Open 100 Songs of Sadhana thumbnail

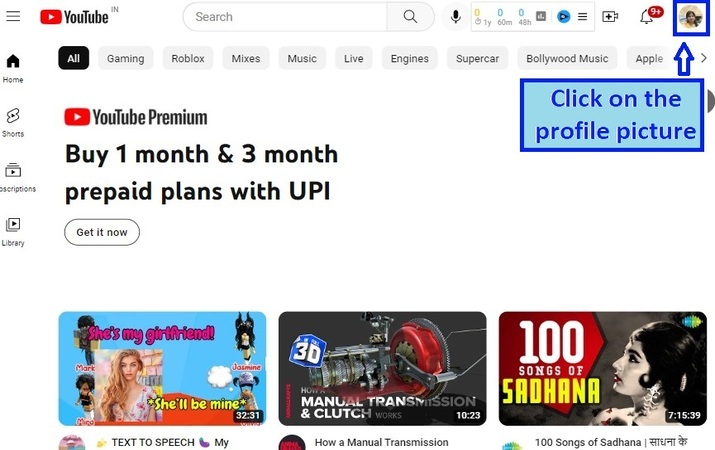pos(602,368)
